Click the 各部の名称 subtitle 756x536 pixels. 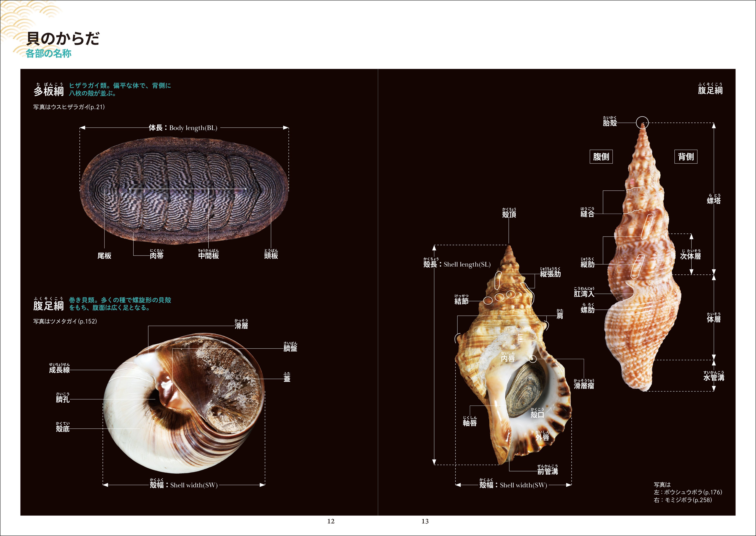tap(48, 53)
